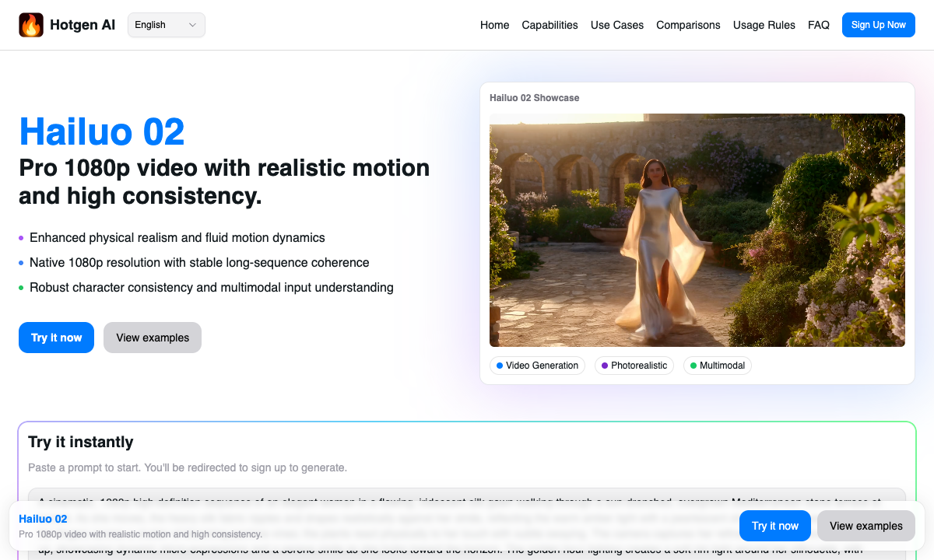934x560 pixels.
Task: View the Usage Rules page
Action: tap(764, 25)
